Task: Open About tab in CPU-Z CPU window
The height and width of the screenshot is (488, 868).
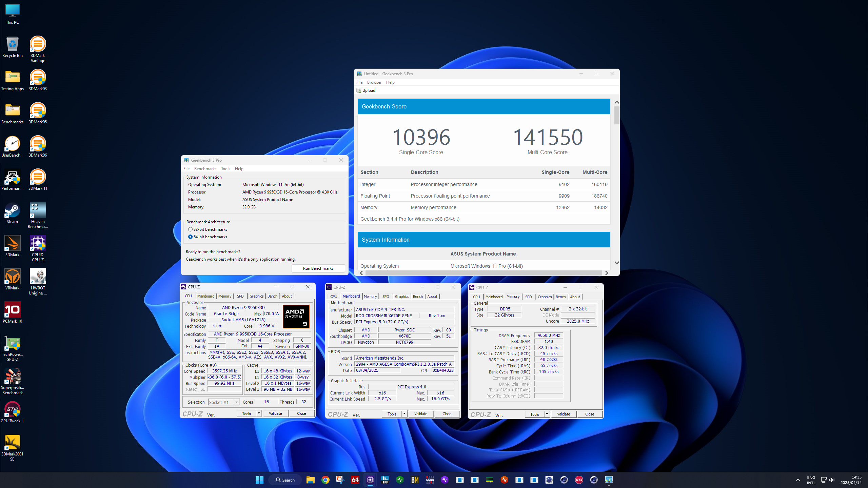Action: coord(287,296)
